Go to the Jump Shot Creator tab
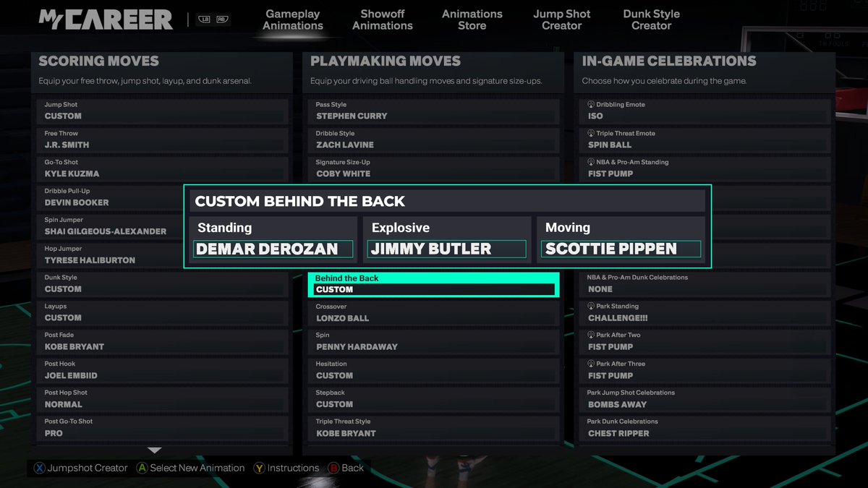This screenshot has height=488, width=868. [x=562, y=20]
